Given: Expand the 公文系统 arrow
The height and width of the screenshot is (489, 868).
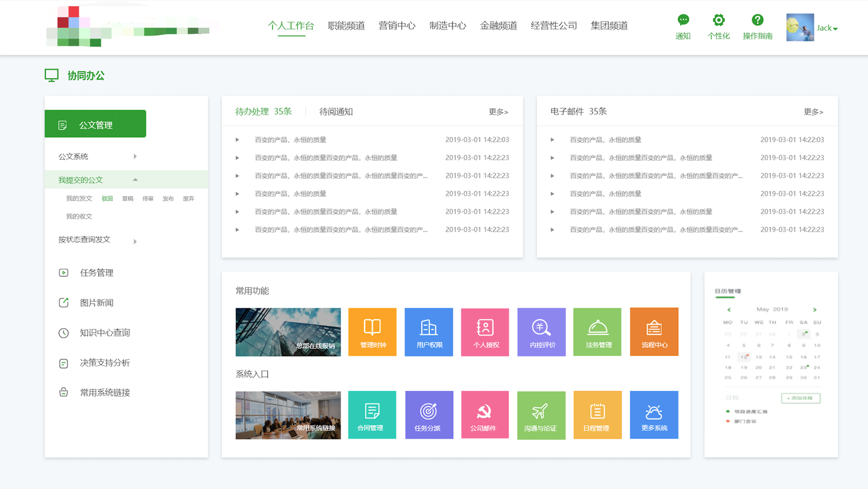Looking at the screenshot, I should [135, 157].
